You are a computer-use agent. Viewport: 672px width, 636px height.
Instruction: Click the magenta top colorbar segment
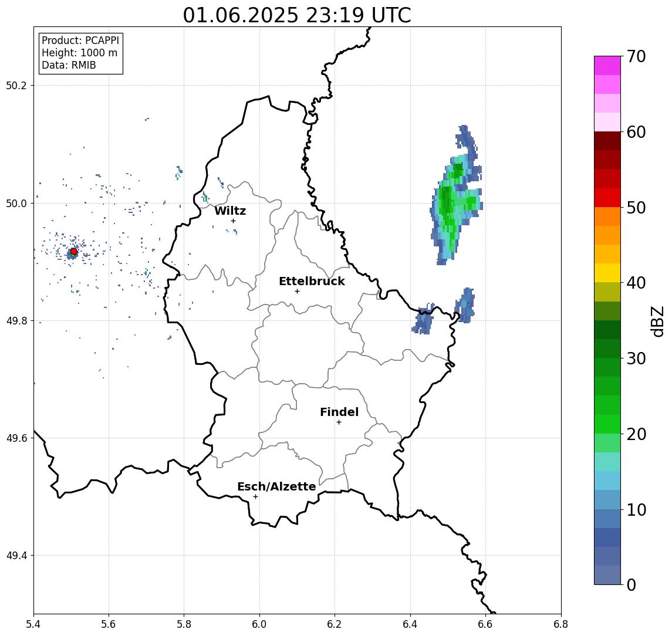coord(607,66)
